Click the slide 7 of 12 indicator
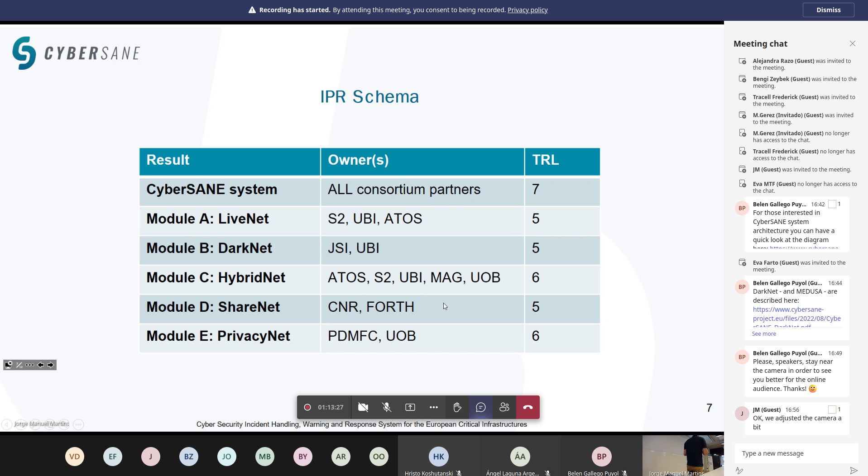This screenshot has width=868, height=476. coord(19,365)
